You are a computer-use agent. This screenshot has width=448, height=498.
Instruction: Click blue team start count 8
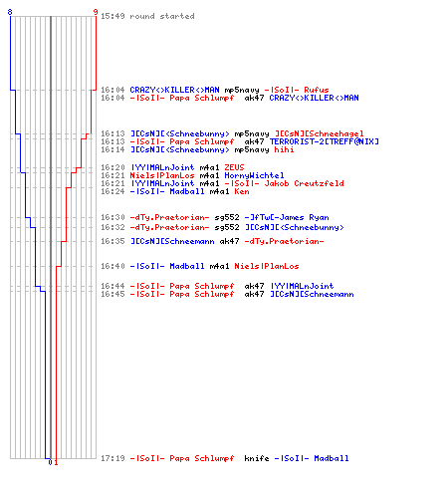coord(10,12)
